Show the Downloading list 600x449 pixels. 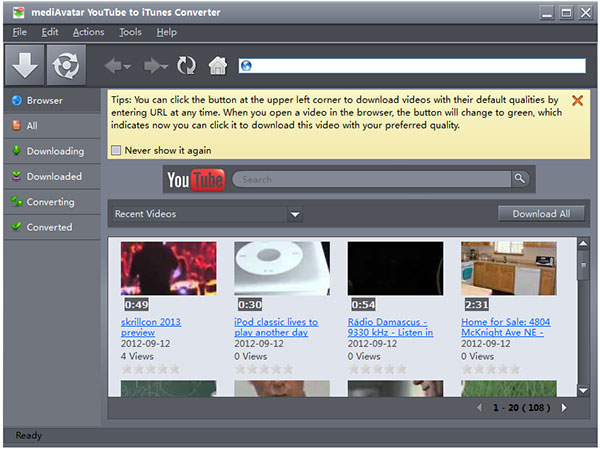(x=52, y=151)
